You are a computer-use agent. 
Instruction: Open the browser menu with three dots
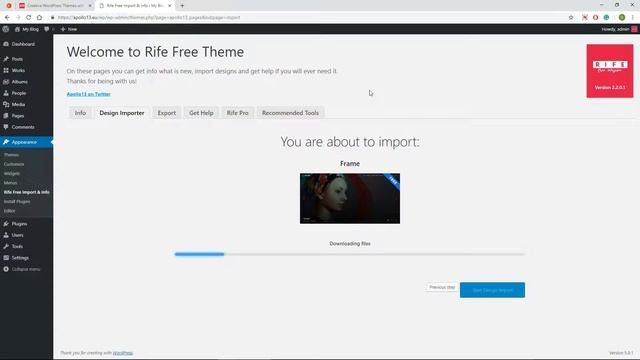[x=633, y=18]
